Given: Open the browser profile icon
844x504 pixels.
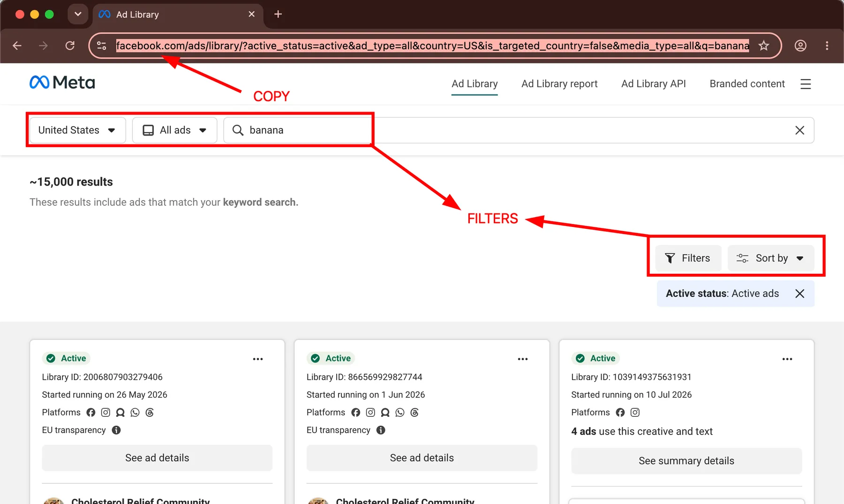Looking at the screenshot, I should click(x=800, y=45).
